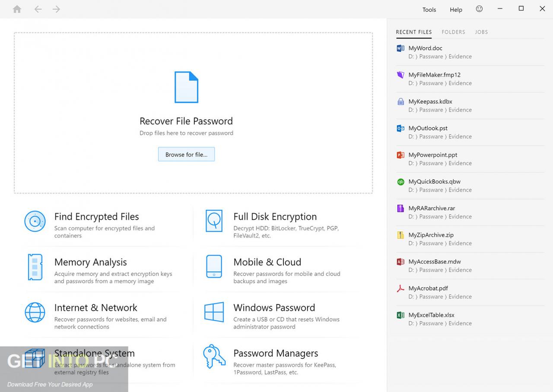Screen dimensions: 553x392
Task: Click the 'Drop files here to recover password' text
Action: click(186, 133)
